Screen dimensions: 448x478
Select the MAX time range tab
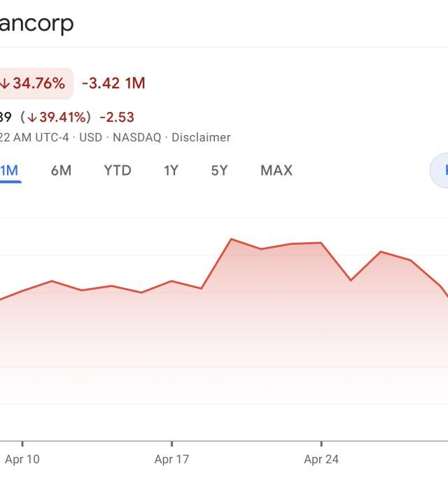[276, 170]
